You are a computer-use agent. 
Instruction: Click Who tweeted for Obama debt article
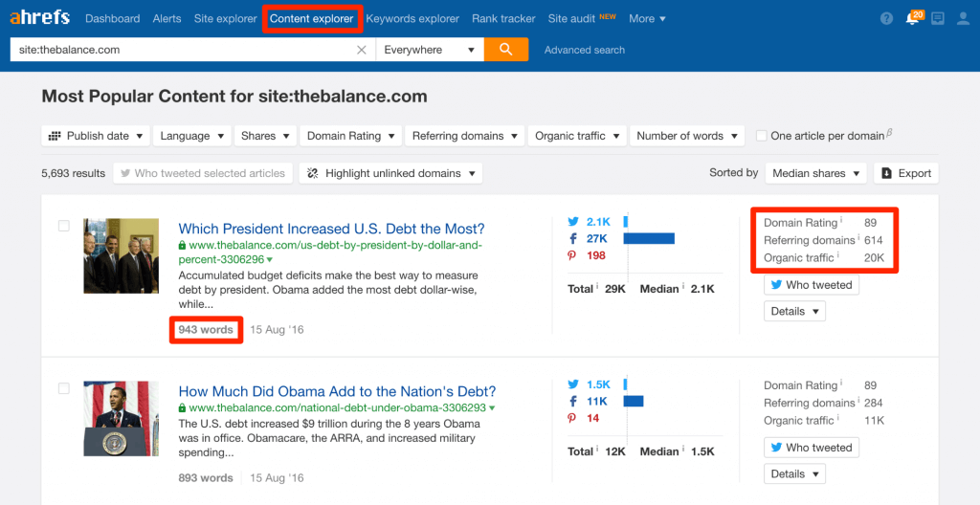(x=812, y=448)
